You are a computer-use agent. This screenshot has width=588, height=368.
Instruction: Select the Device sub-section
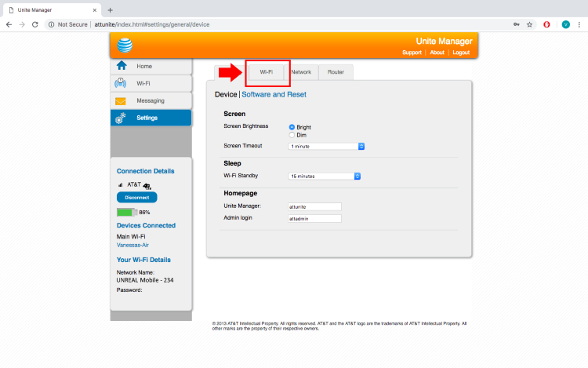pyautogui.click(x=226, y=94)
